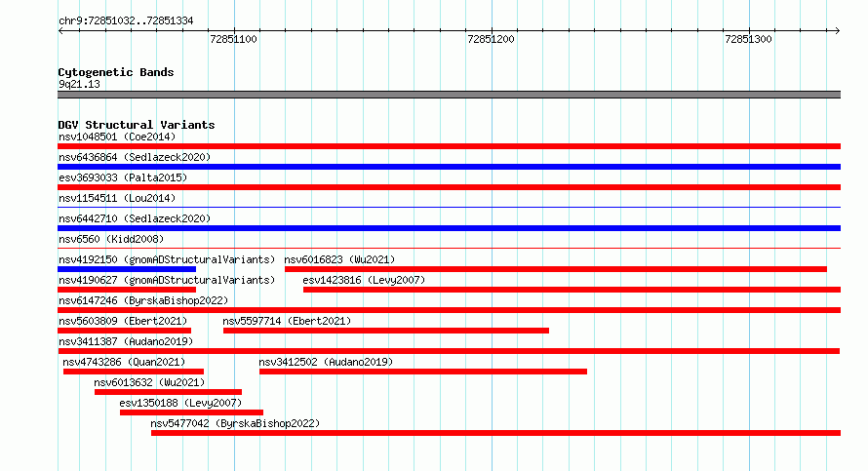Open the nsv1154511 (Lou2014) label

(x=117, y=198)
